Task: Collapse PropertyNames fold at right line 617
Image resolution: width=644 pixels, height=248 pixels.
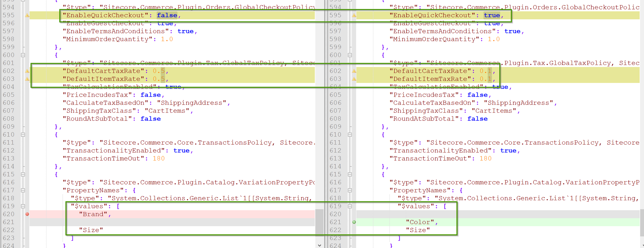Action: pos(350,190)
